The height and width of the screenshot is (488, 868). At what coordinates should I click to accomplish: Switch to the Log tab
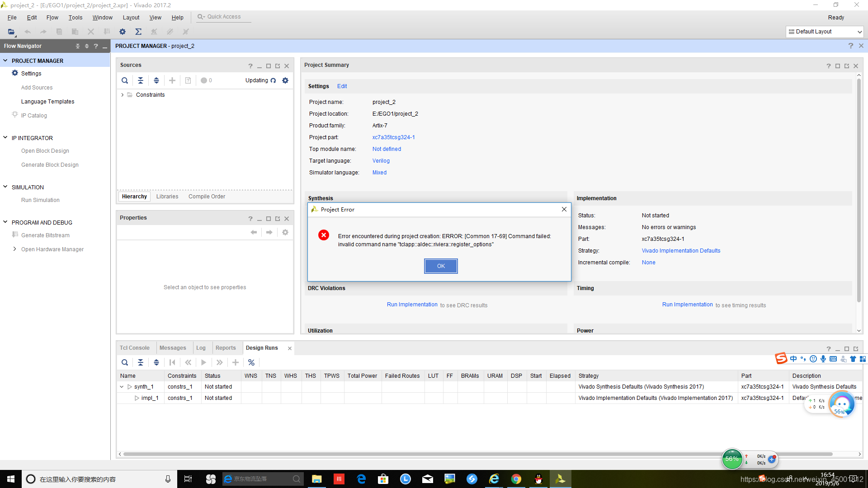(x=201, y=348)
